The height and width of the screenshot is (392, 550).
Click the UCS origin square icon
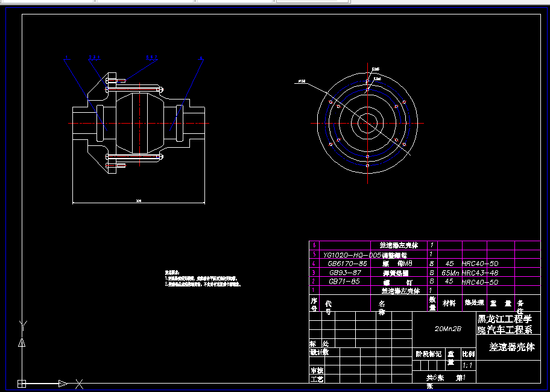22,384
